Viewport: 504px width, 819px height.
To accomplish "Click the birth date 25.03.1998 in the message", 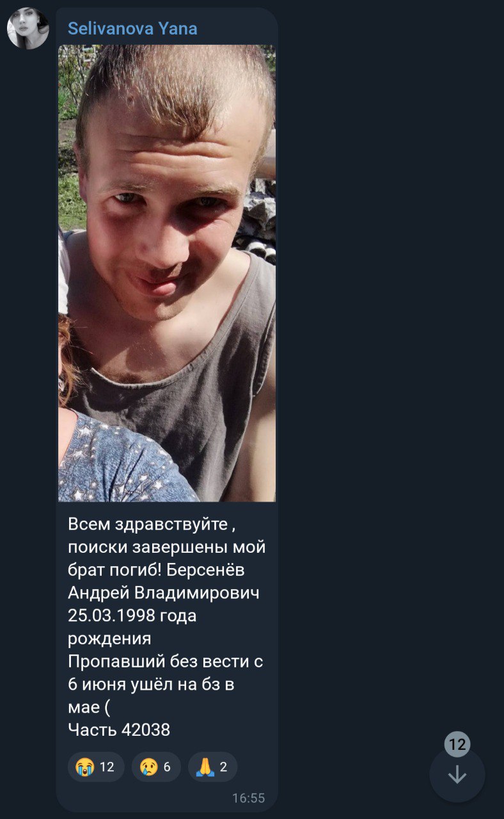I will (112, 616).
